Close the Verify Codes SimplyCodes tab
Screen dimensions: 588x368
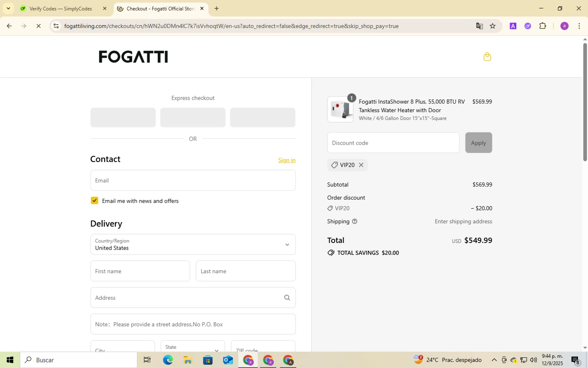[105, 9]
